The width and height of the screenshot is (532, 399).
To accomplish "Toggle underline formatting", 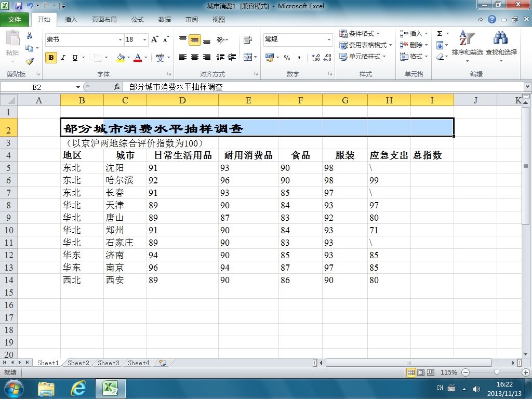I will 75,58.
